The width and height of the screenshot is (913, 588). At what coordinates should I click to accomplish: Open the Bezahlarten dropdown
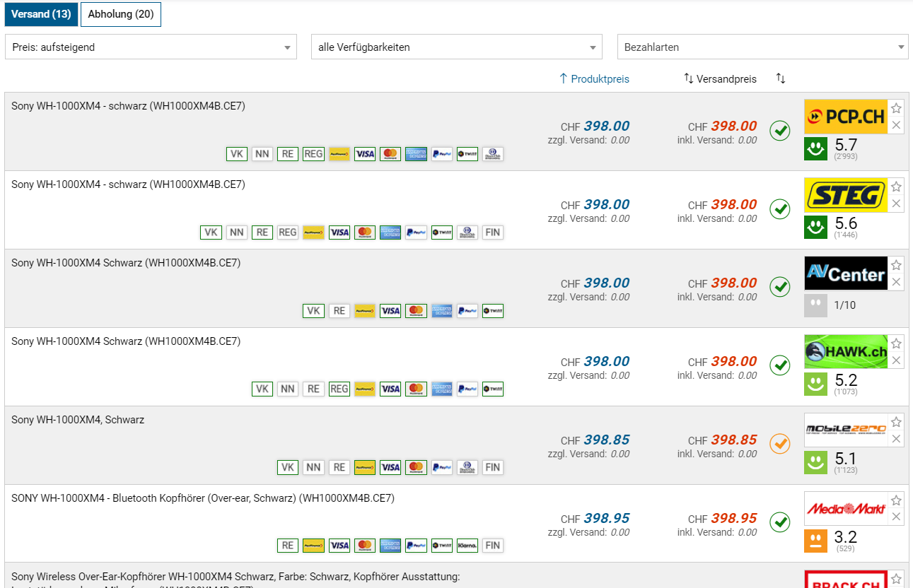click(x=762, y=47)
